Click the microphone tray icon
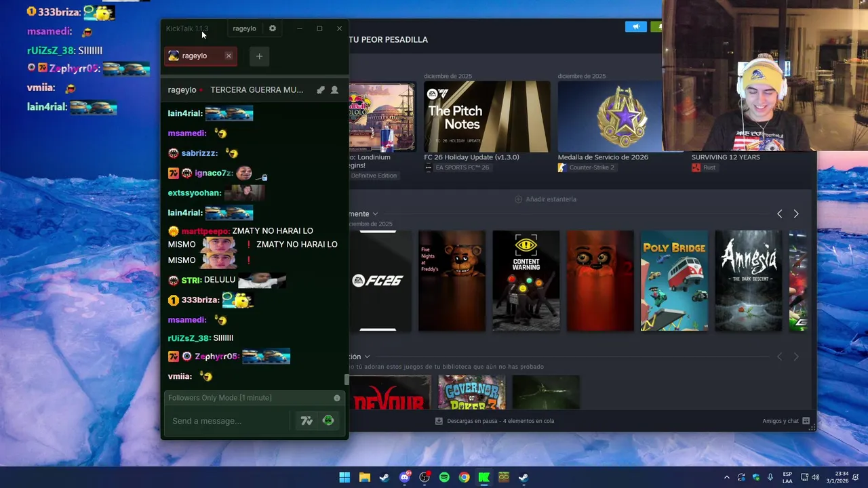This screenshot has width=868, height=488. (771, 477)
